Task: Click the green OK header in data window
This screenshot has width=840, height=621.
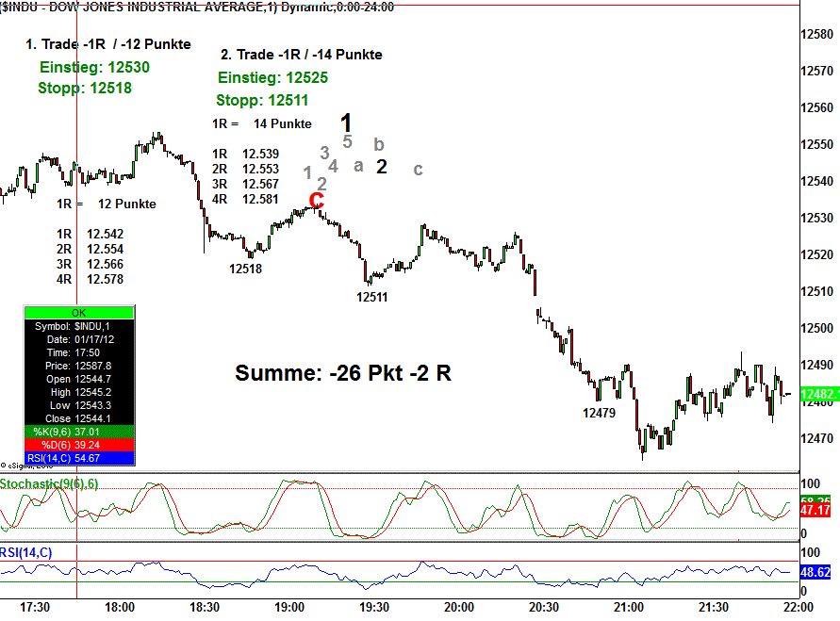Action: [78, 312]
